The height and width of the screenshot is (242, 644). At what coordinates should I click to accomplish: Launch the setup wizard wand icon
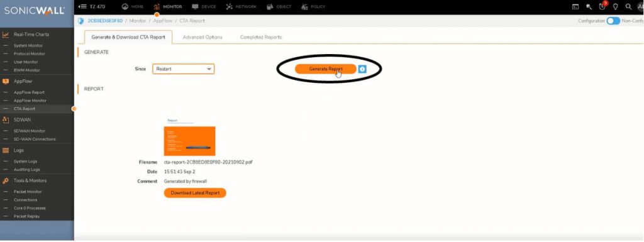589,6
